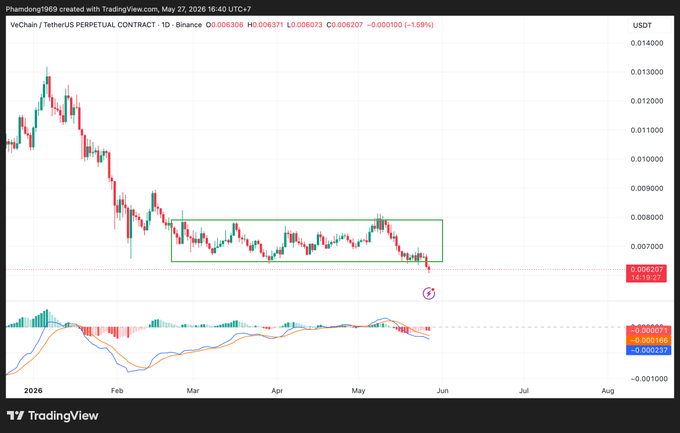Click the May label on time axis
The image size is (680, 433).
[358, 390]
